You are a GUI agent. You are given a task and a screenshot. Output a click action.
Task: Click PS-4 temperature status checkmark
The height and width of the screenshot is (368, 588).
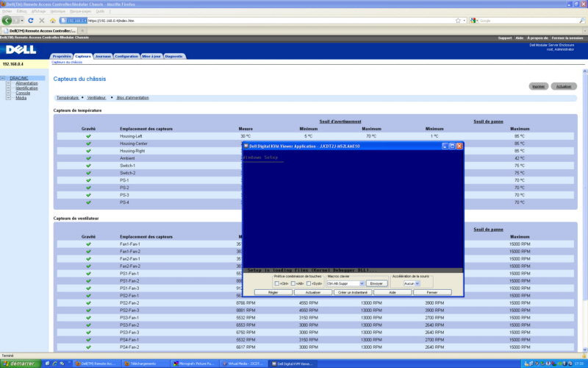[88, 202]
